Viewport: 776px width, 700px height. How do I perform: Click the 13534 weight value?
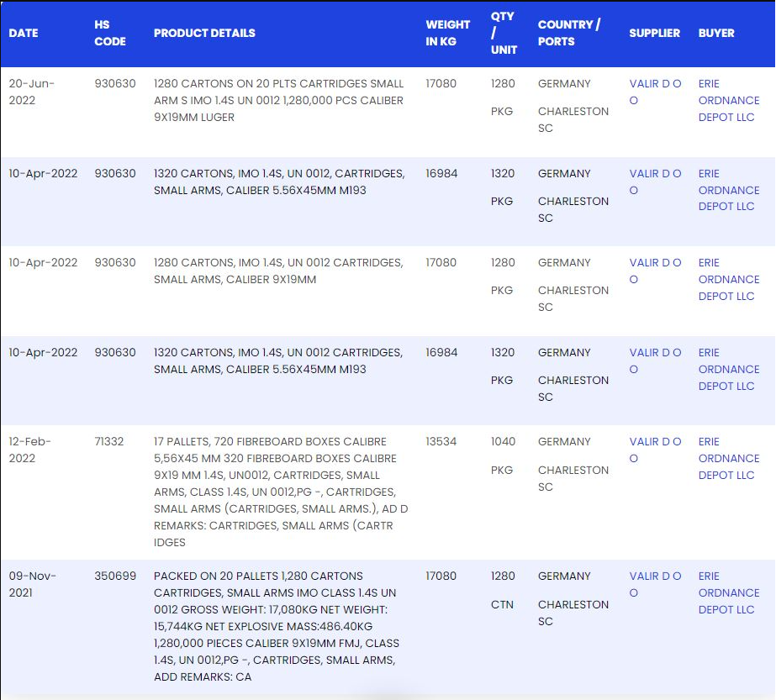pyautogui.click(x=441, y=441)
